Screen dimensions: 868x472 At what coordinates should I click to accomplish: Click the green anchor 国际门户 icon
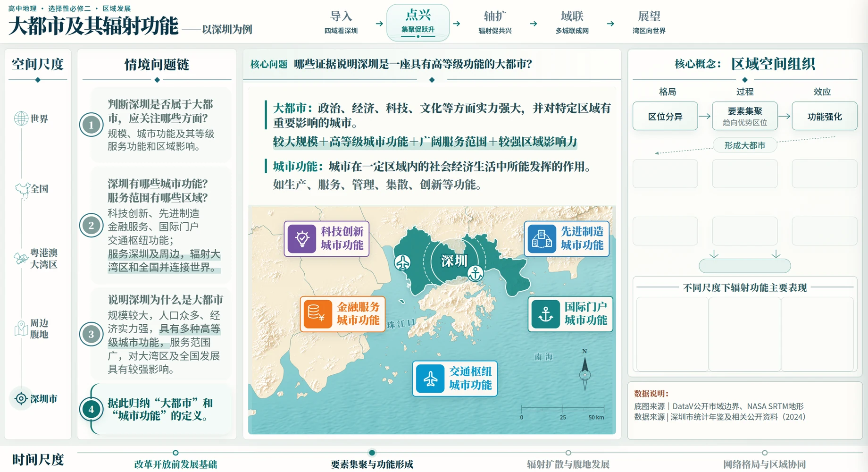pos(546,314)
